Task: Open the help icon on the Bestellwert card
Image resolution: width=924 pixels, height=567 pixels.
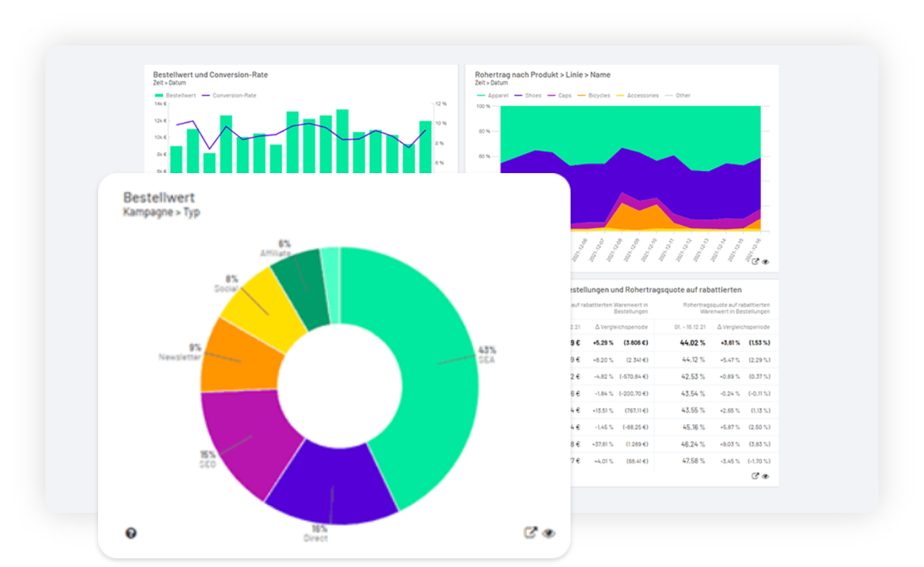Action: 131,533
